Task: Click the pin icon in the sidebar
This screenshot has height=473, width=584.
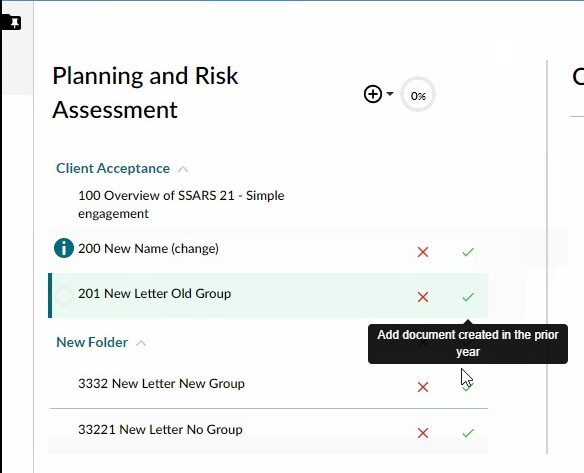Action: click(14, 23)
